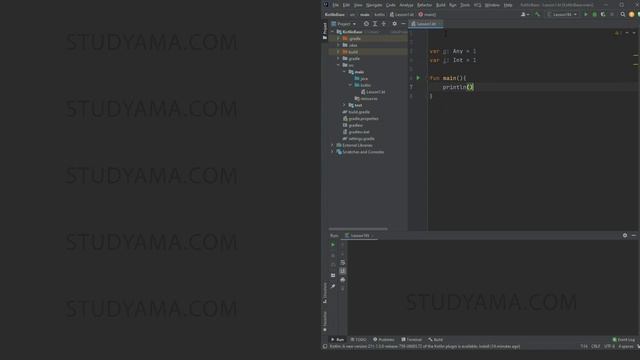Open the Edit menu
Image resolution: width=640 pixels, height=360 pixels.
pos(346,5)
